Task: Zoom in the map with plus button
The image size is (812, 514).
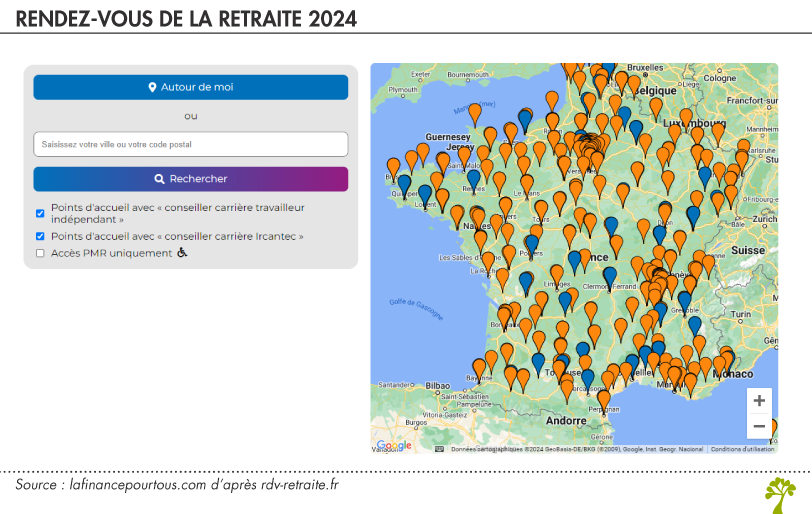Action: coord(759,401)
